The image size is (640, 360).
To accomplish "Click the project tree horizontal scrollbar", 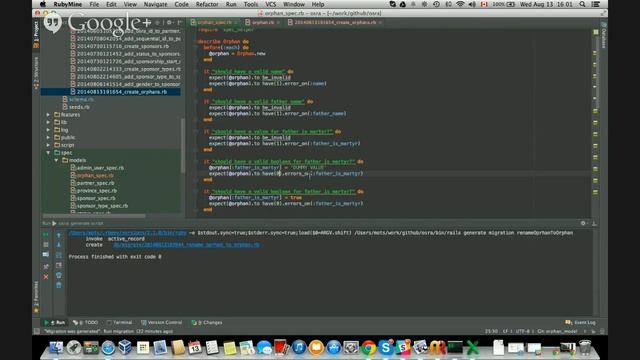I will click(94, 216).
